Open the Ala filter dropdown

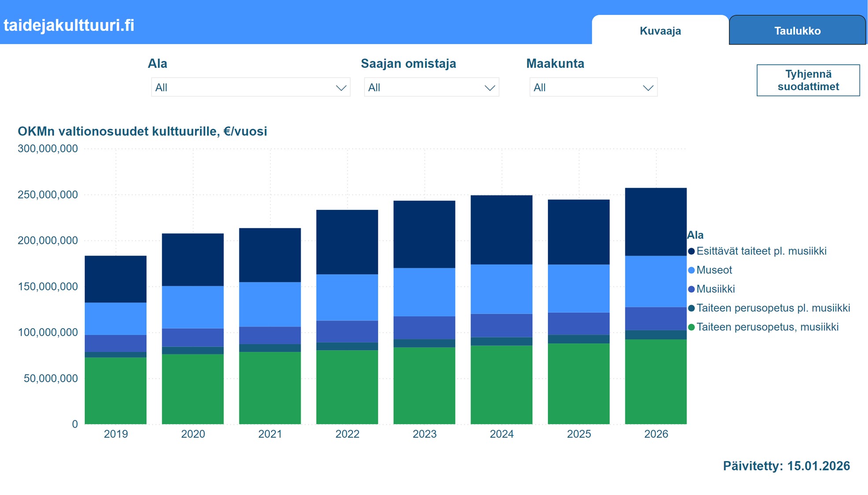(x=250, y=88)
